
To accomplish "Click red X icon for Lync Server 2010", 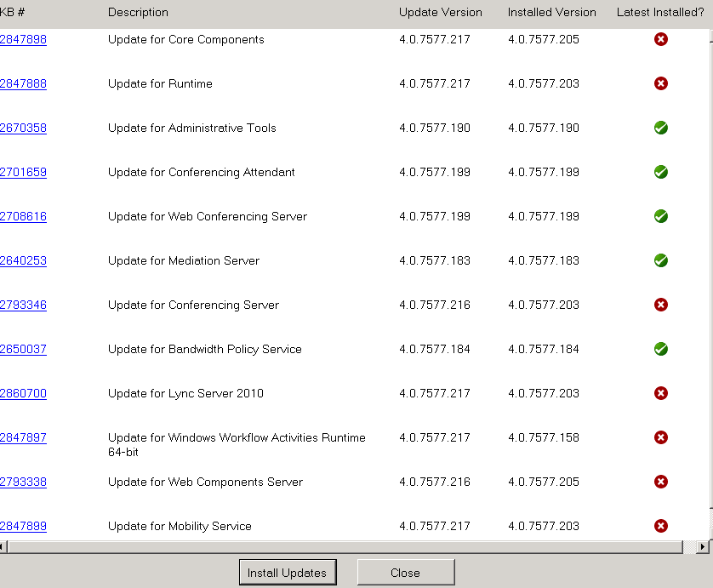I will (x=661, y=393).
